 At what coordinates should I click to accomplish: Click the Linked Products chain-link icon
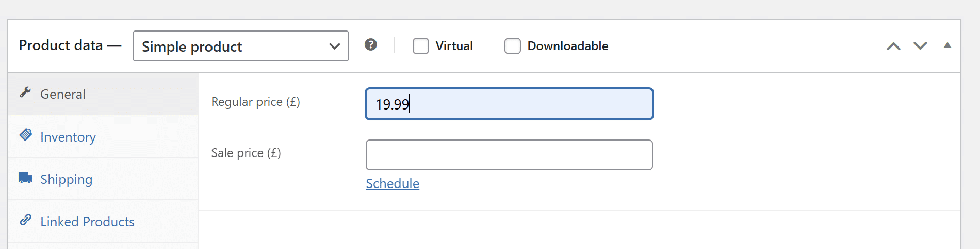25,220
